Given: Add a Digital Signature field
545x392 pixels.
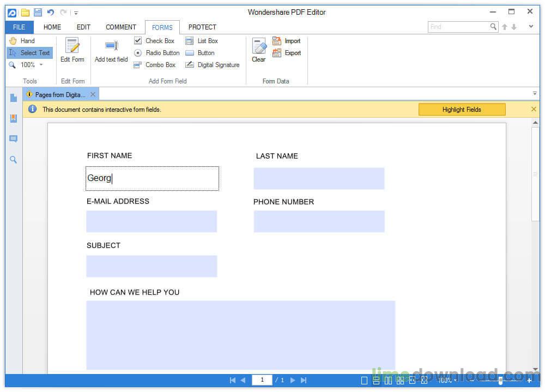Looking at the screenshot, I should (213, 65).
